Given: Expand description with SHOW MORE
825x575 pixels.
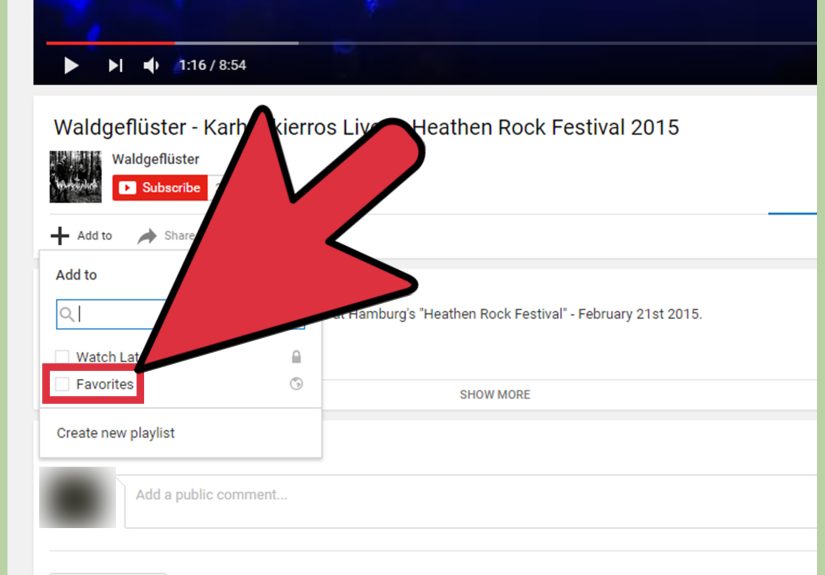Looking at the screenshot, I should point(495,395).
